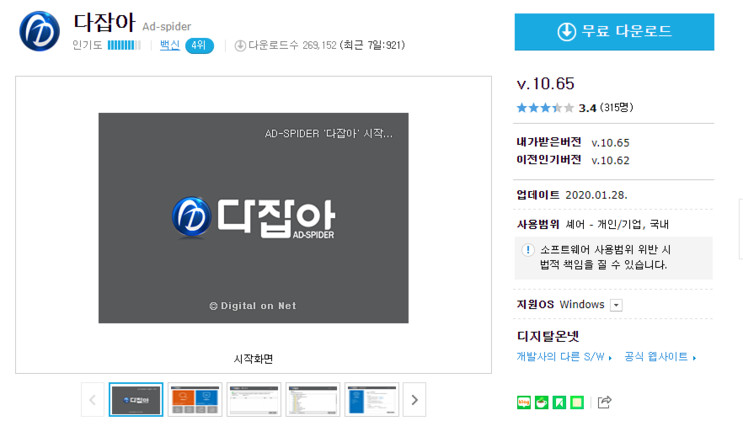Click the 인기도 popularity bar

124,45
